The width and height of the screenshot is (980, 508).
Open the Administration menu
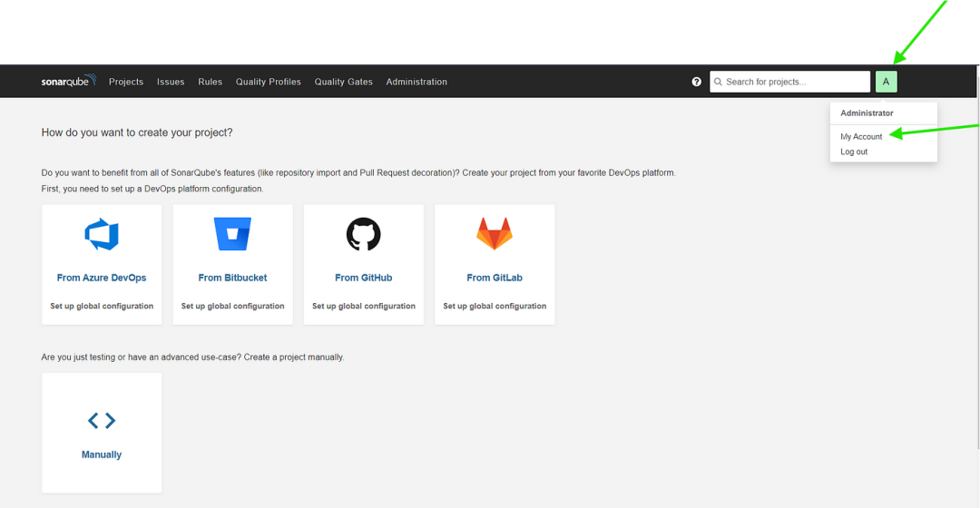[416, 82]
